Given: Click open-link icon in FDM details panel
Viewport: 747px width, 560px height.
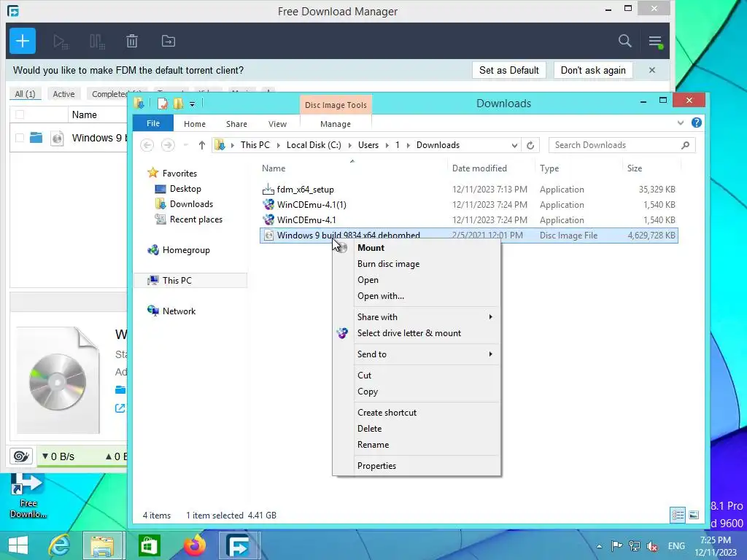Looking at the screenshot, I should (x=120, y=408).
